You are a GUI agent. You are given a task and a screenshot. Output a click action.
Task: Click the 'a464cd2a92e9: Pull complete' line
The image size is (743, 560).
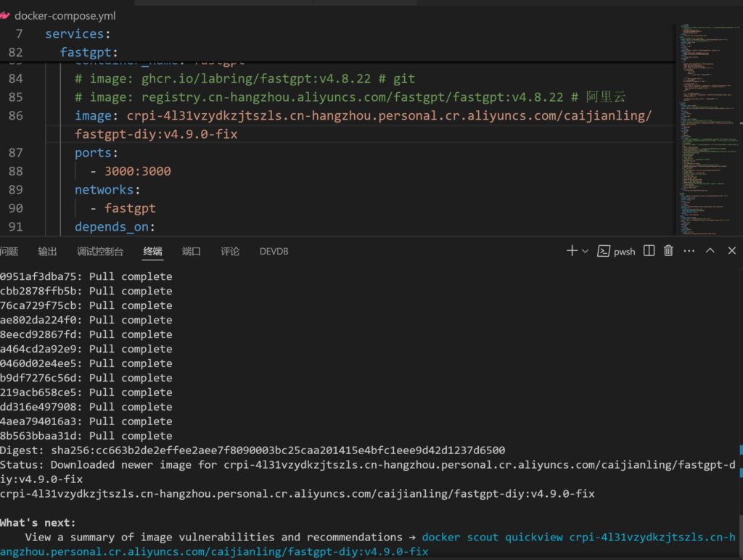[x=86, y=349]
